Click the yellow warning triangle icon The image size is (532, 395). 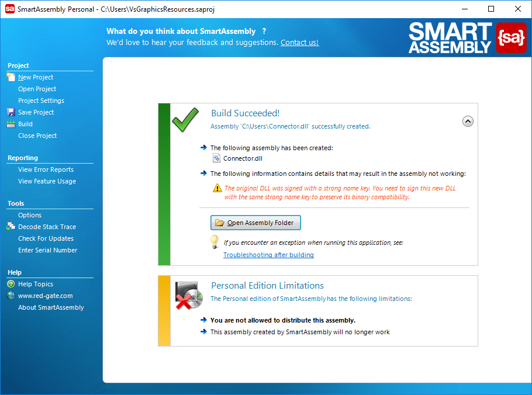(217, 188)
